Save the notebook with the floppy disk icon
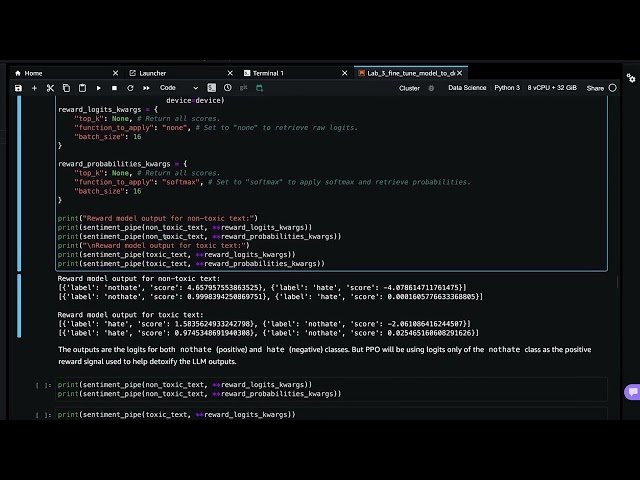The height and width of the screenshot is (480, 640). coord(18,88)
